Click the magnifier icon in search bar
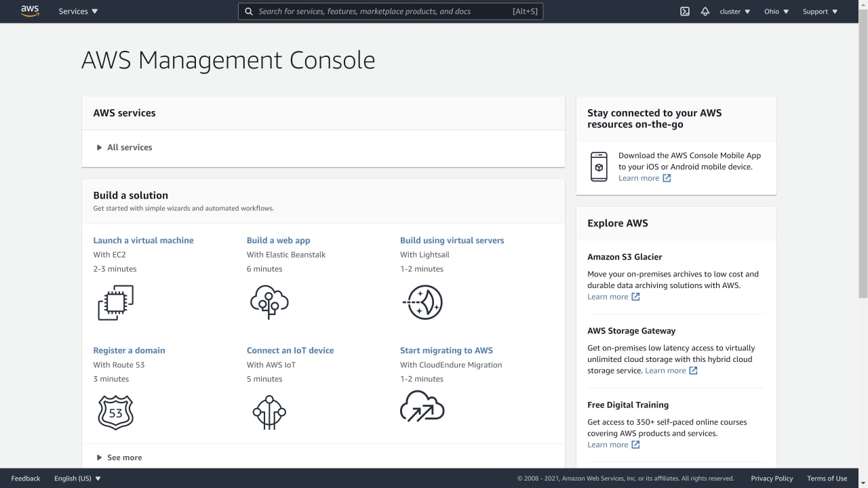This screenshot has height=488, width=868. point(249,12)
